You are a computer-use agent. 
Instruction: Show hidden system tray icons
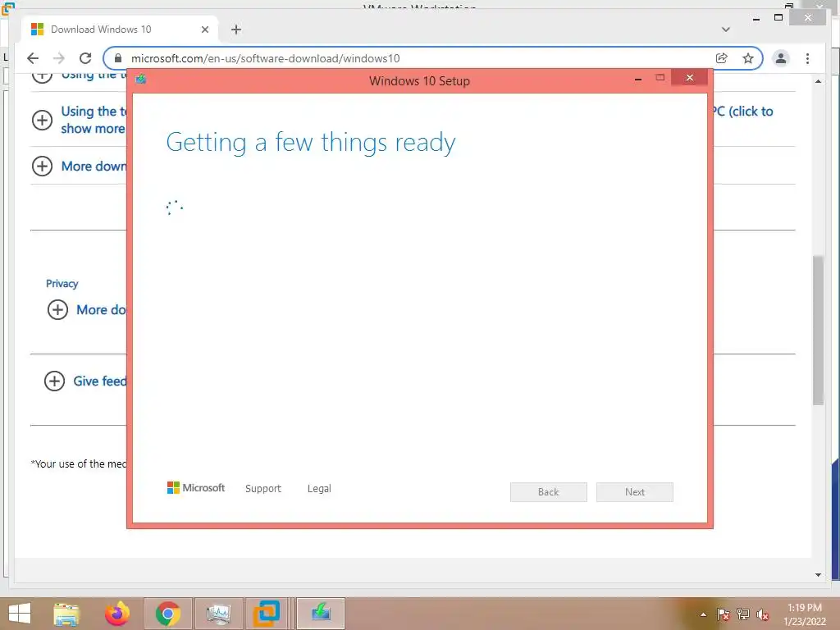703,614
